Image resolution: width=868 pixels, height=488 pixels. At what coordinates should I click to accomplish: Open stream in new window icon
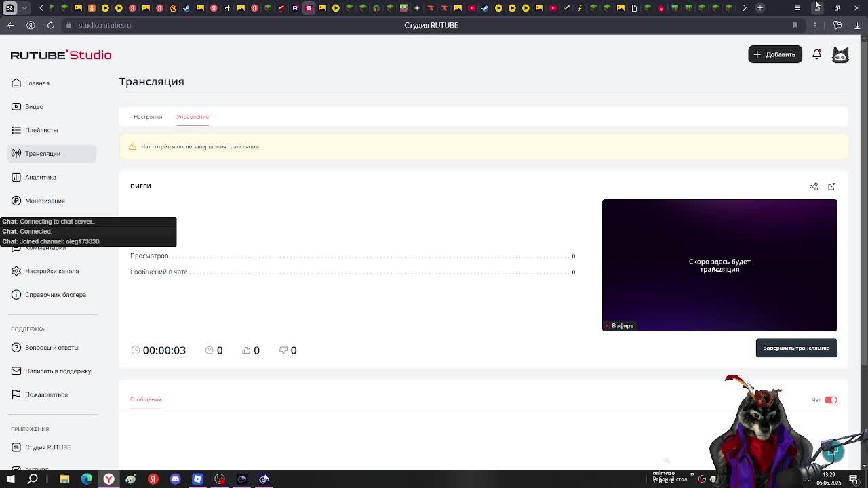click(832, 186)
